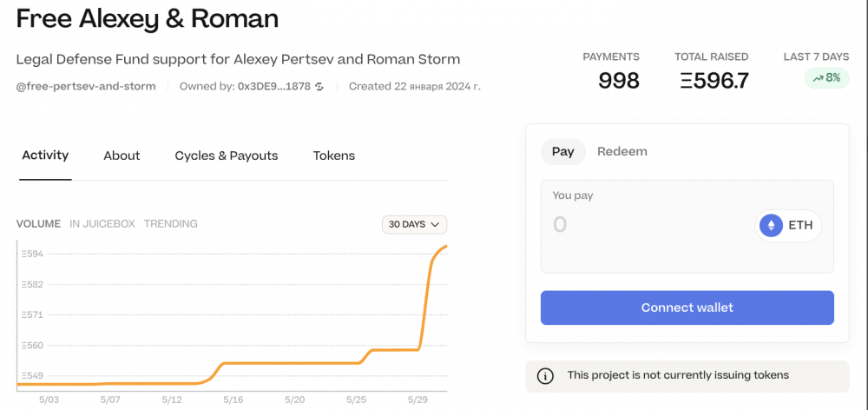Open the ETH currency selector

[788, 226]
